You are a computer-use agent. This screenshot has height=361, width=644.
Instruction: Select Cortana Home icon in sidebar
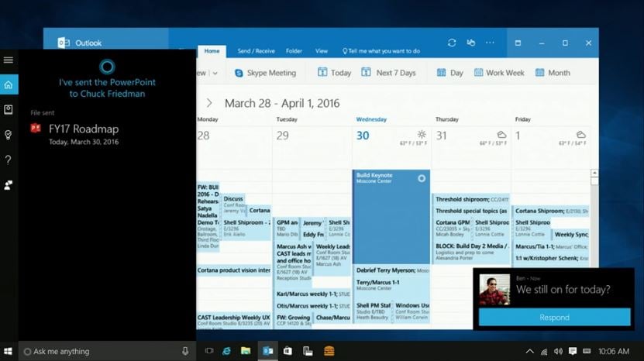[x=9, y=84]
